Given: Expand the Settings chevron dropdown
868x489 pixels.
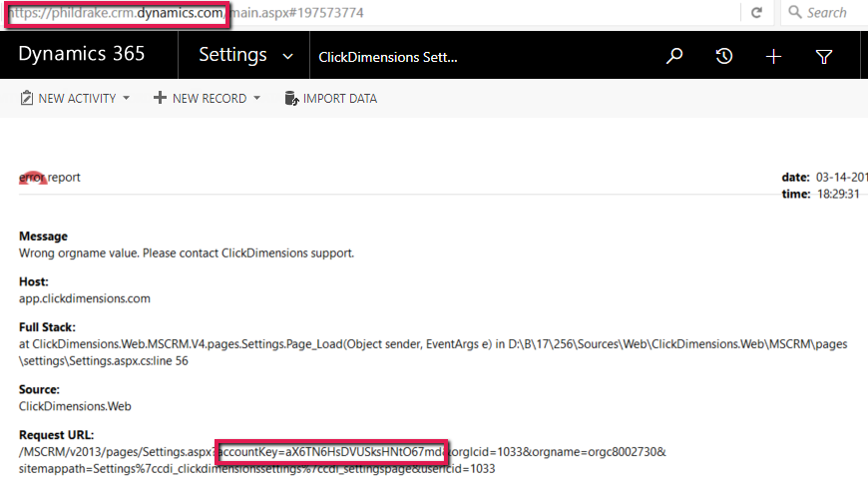Looking at the screenshot, I should pos(287,56).
